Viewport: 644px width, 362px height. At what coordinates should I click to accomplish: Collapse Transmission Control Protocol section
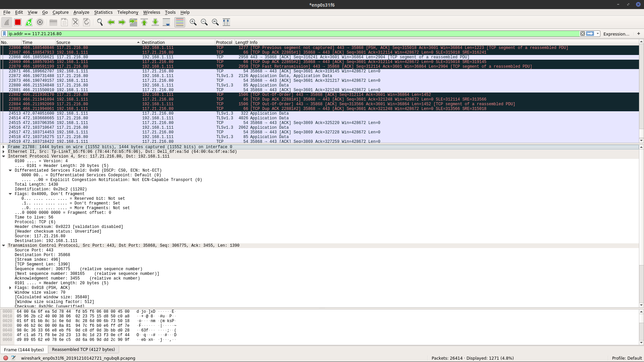4,245
